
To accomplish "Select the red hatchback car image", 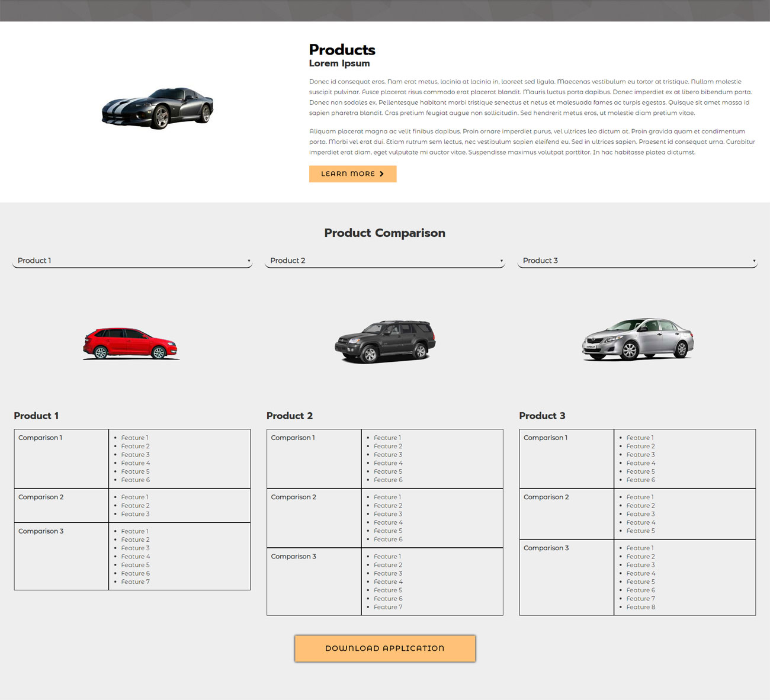I will coord(130,343).
